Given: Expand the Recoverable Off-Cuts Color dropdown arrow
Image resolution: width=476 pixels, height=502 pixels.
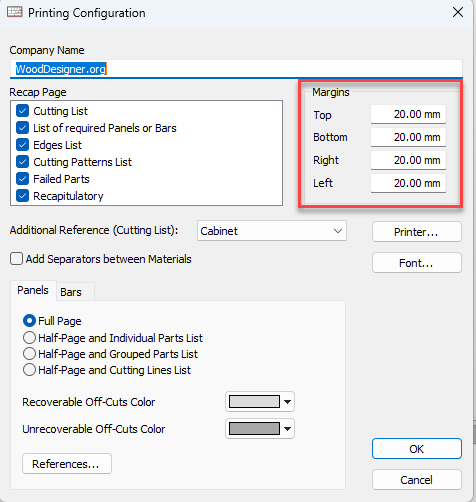Looking at the screenshot, I should coord(287,402).
